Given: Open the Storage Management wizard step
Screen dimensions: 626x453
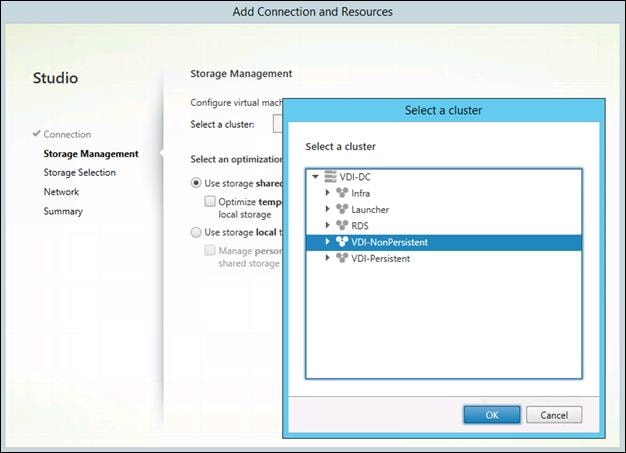Looking at the screenshot, I should (x=91, y=154).
